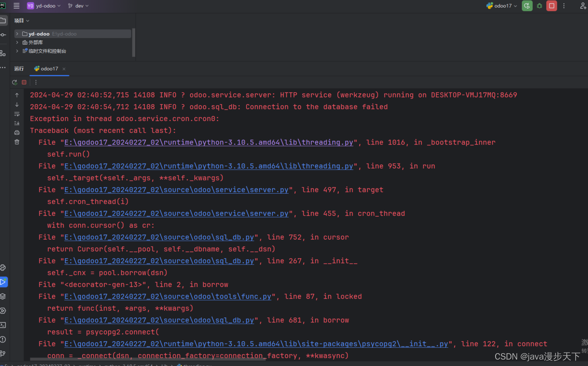
Task: Open func.py link at line 87
Action: click(x=168, y=297)
